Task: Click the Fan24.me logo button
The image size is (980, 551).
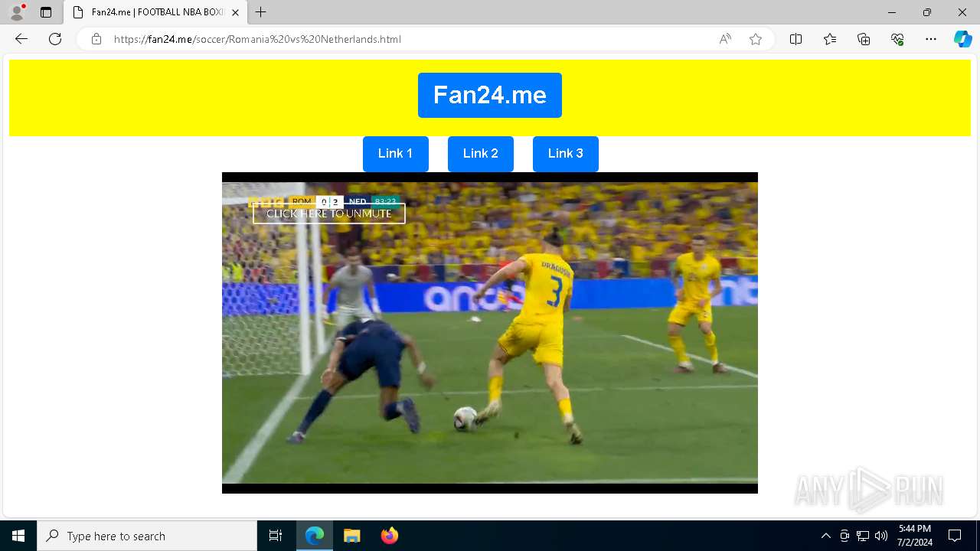Action: click(x=490, y=95)
